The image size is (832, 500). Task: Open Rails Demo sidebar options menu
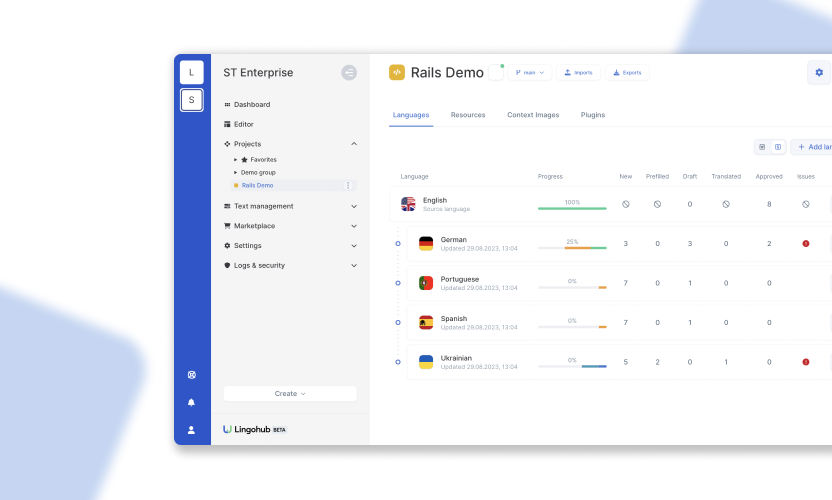click(348, 185)
